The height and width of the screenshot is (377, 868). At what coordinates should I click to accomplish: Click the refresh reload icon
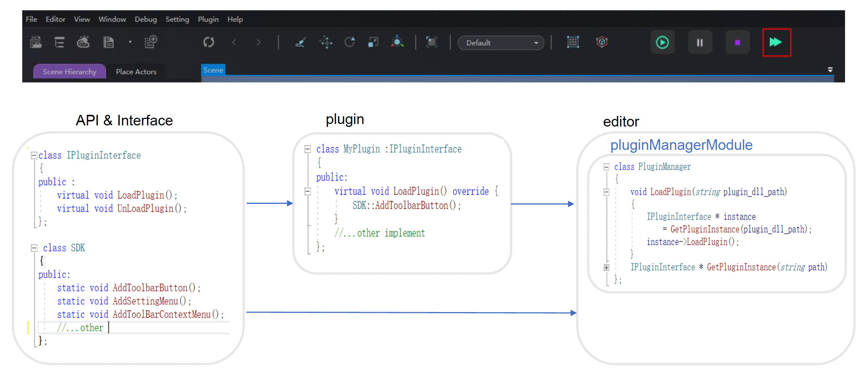208,42
